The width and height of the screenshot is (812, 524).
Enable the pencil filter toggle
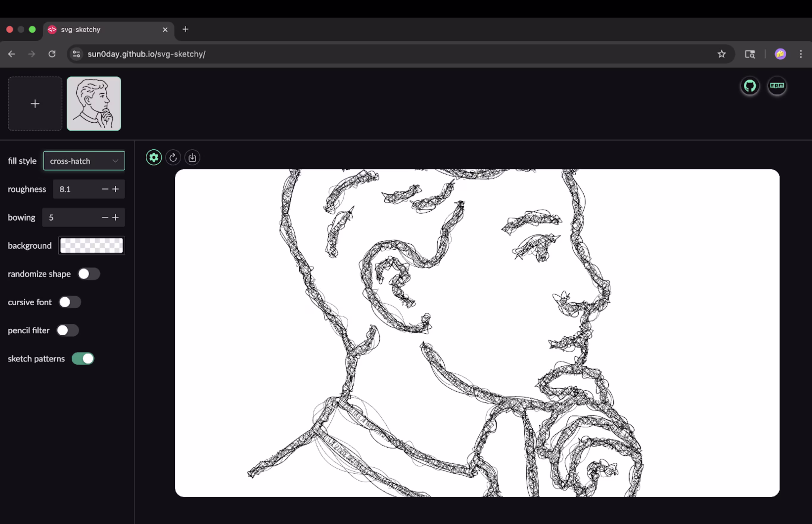pyautogui.click(x=67, y=330)
